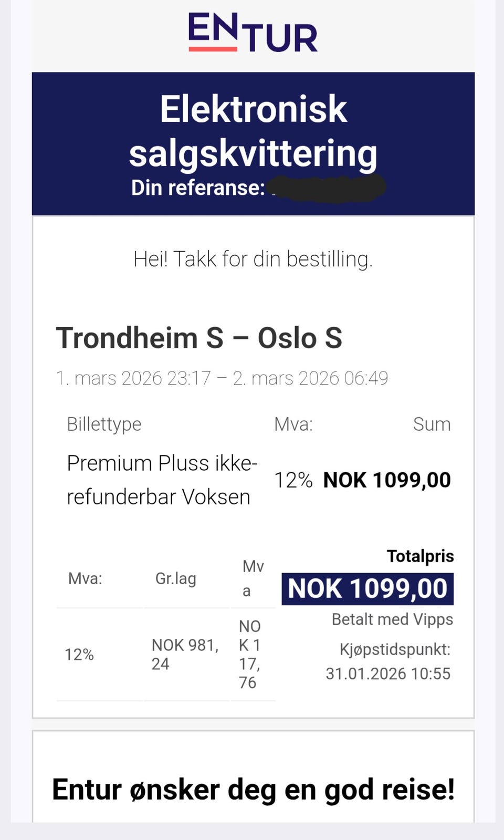Select the NOK 981,24 base amount
504x840 pixels.
click(x=185, y=654)
